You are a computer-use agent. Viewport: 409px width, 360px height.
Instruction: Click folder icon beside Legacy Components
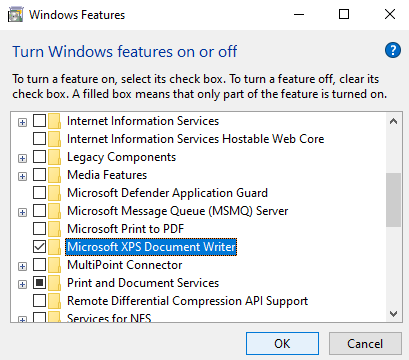(54, 157)
